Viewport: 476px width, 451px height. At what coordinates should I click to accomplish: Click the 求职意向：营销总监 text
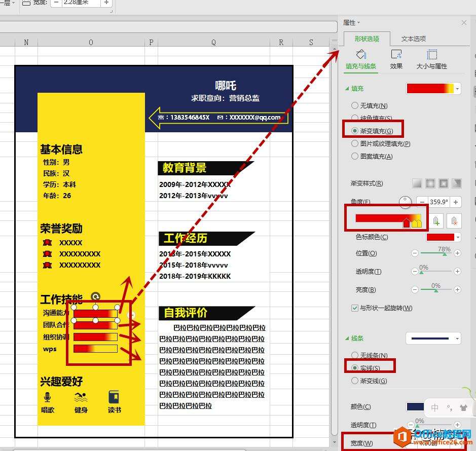point(225,98)
